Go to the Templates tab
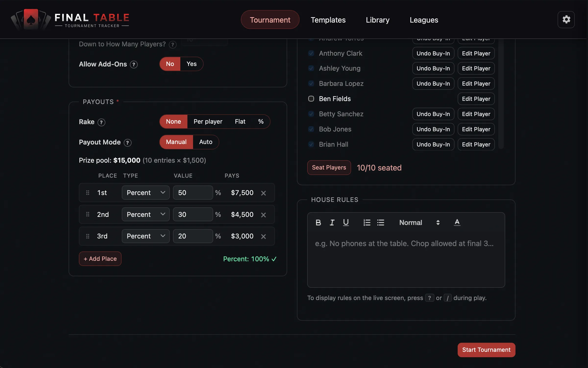The height and width of the screenshot is (368, 588). point(328,20)
